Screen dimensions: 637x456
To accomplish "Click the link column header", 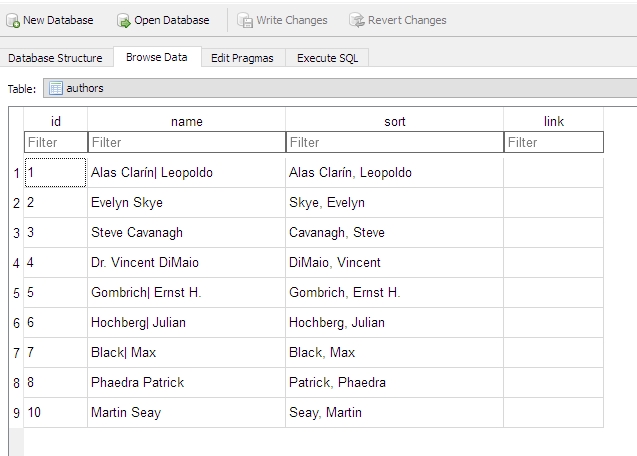I will pos(554,121).
